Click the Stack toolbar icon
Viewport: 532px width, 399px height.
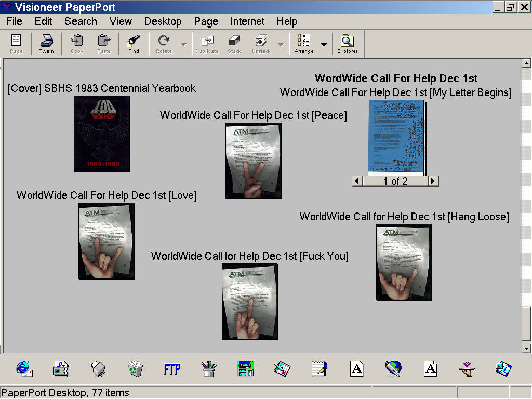point(234,44)
